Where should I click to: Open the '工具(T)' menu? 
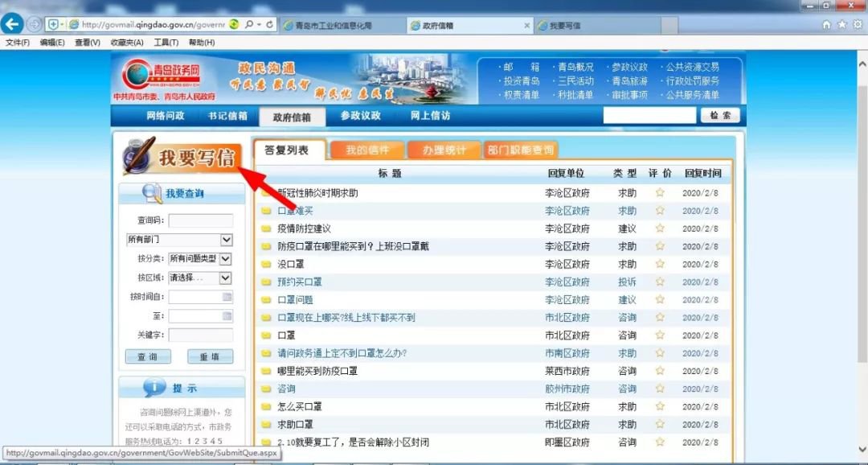tap(166, 43)
